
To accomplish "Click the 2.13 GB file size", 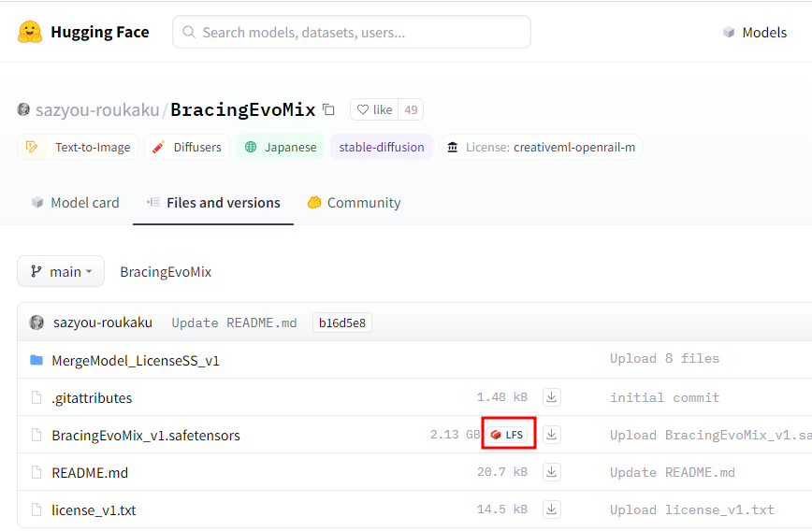I will [455, 434].
